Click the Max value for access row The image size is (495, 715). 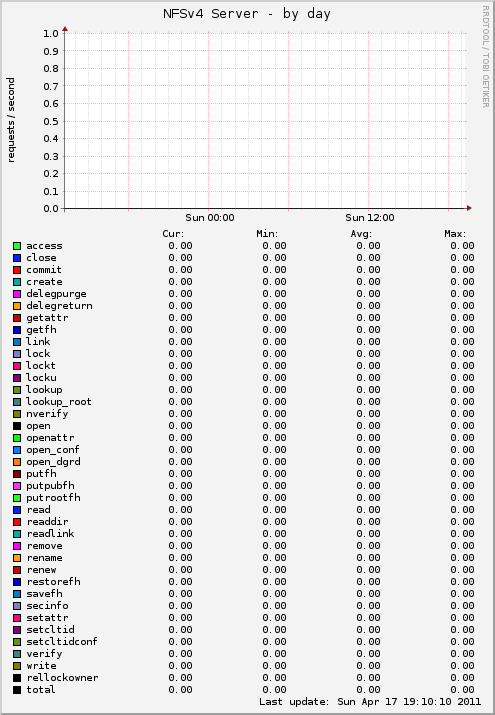pyautogui.click(x=463, y=246)
